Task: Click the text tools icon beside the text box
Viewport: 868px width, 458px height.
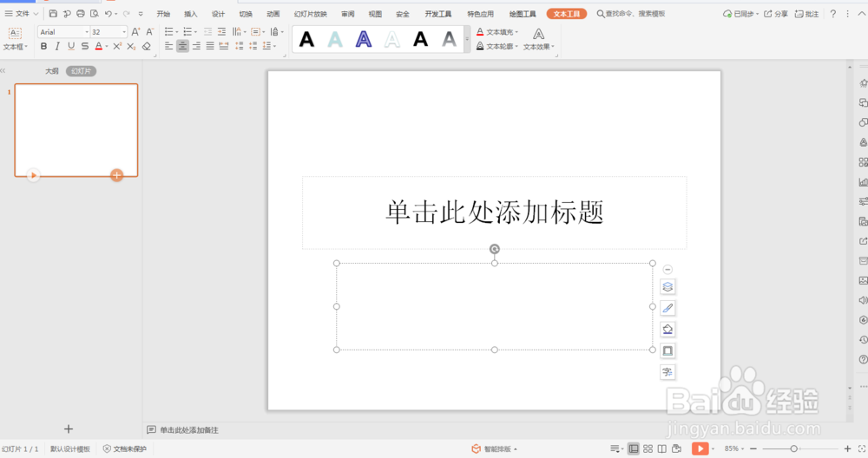Action: tap(667, 372)
